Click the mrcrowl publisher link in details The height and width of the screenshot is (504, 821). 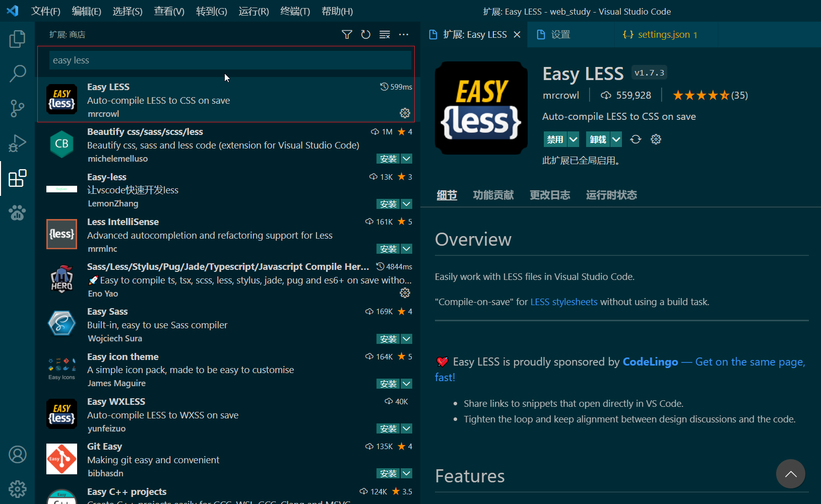coord(561,95)
